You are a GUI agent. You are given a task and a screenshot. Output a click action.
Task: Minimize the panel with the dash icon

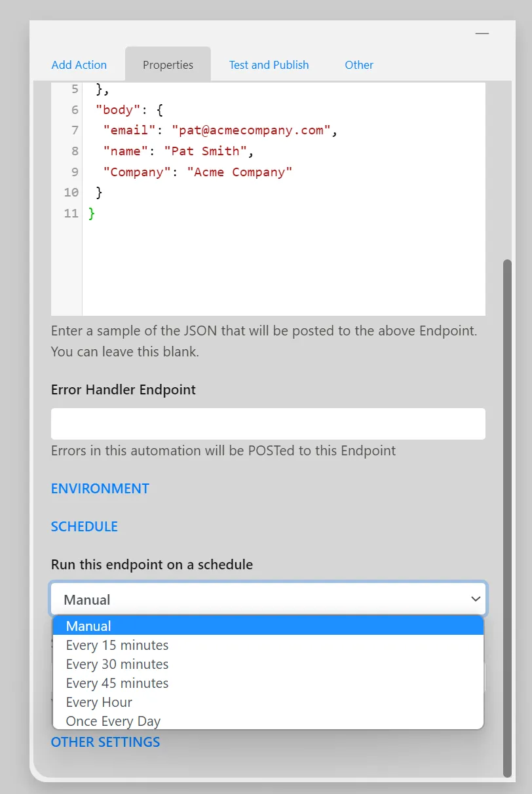click(x=482, y=33)
